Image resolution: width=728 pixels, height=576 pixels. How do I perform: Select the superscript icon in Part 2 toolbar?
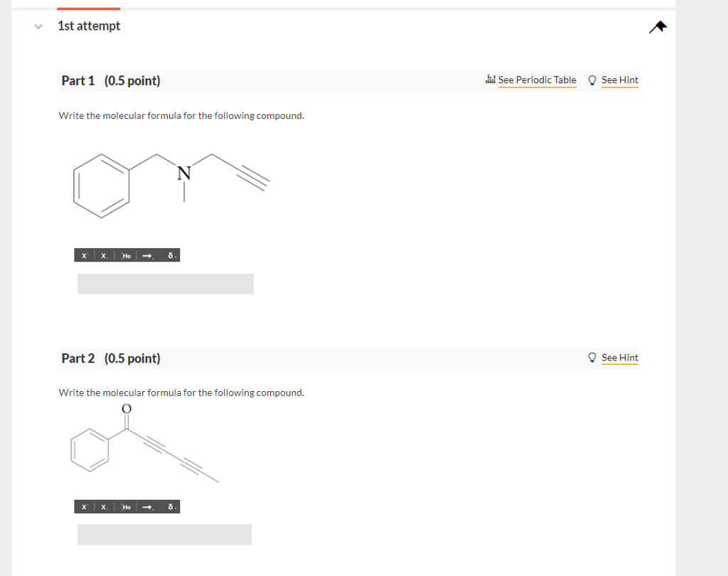click(84, 506)
